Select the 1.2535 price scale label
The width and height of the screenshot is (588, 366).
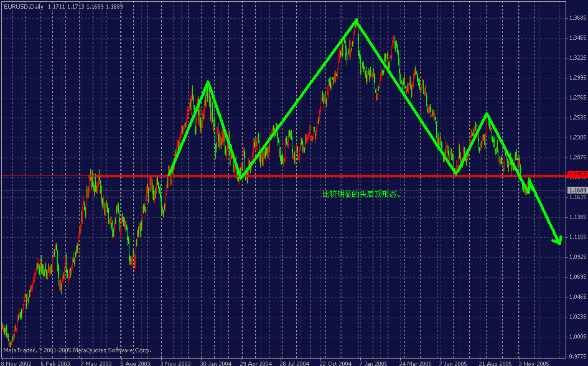(577, 118)
